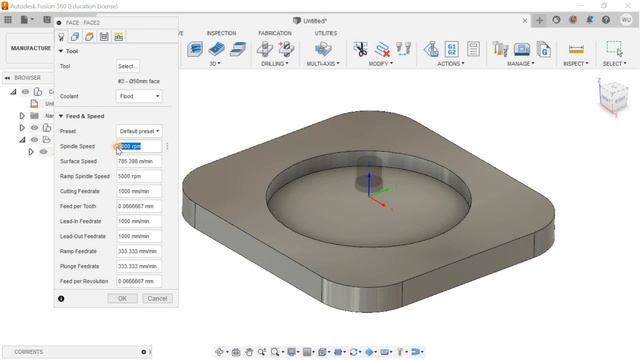Open the Tool Library icon
The height and width of the screenshot is (360, 640).
point(500,49)
